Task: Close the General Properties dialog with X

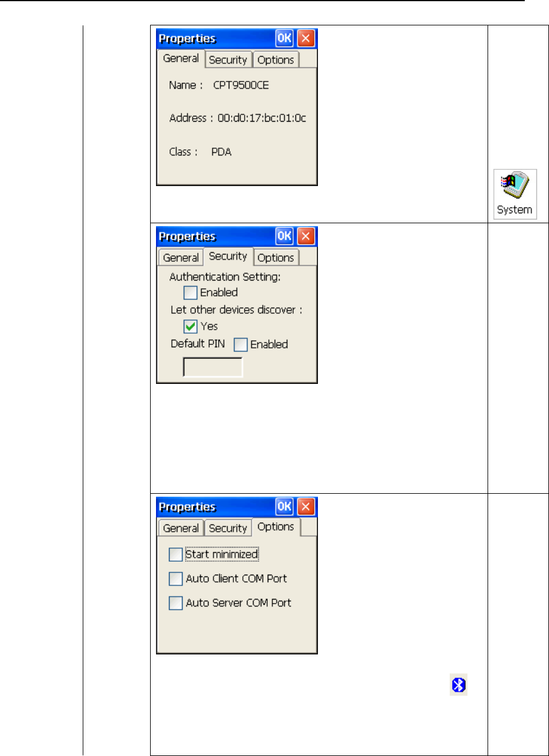Action: pos(306,39)
